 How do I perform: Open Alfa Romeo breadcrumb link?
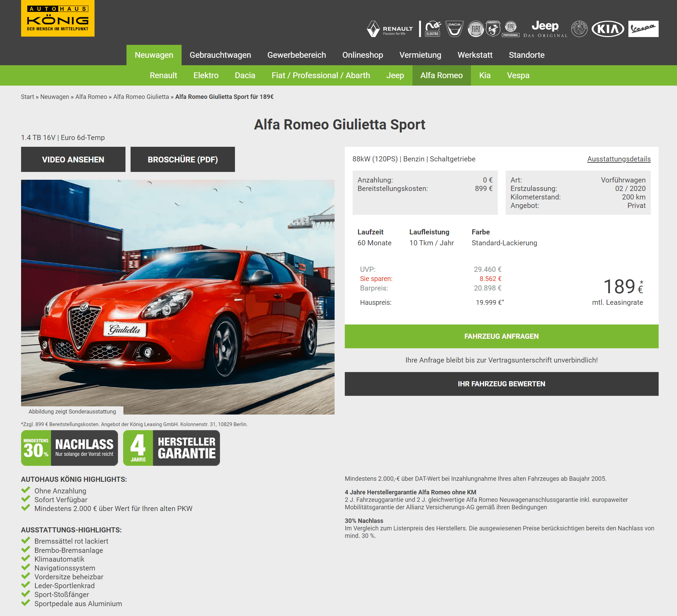91,97
